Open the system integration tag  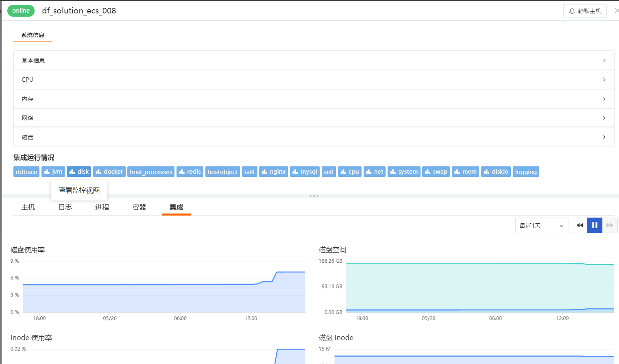coord(404,172)
